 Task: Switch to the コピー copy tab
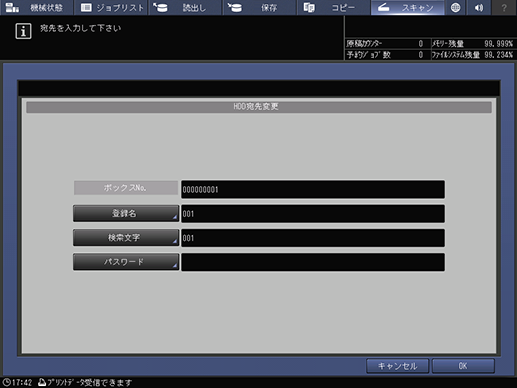(x=334, y=7)
